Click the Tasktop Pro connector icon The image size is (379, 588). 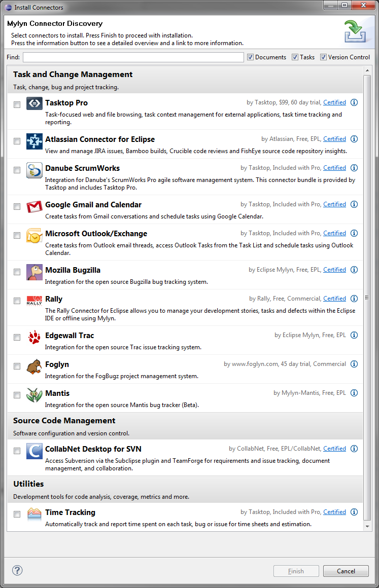34,103
